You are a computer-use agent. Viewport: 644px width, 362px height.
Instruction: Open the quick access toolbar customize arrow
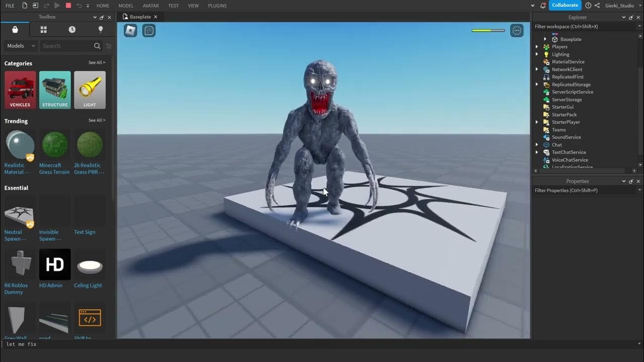click(88, 6)
